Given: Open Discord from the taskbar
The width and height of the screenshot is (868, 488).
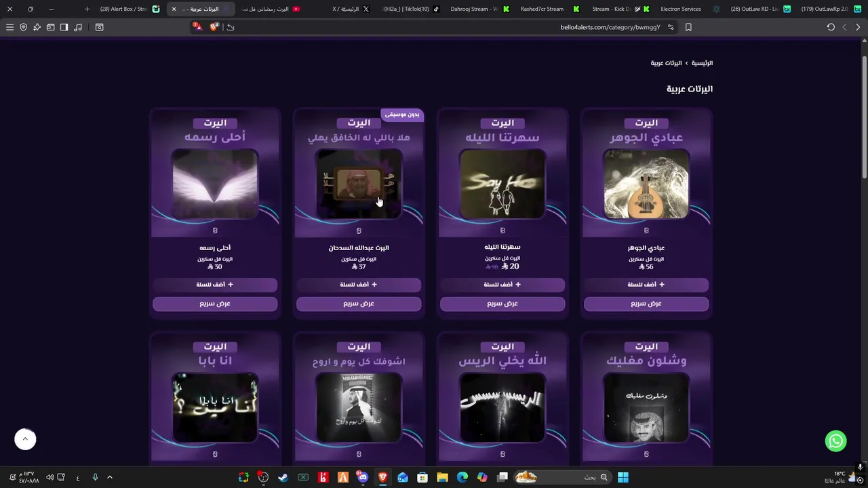Looking at the screenshot, I should 363,477.
